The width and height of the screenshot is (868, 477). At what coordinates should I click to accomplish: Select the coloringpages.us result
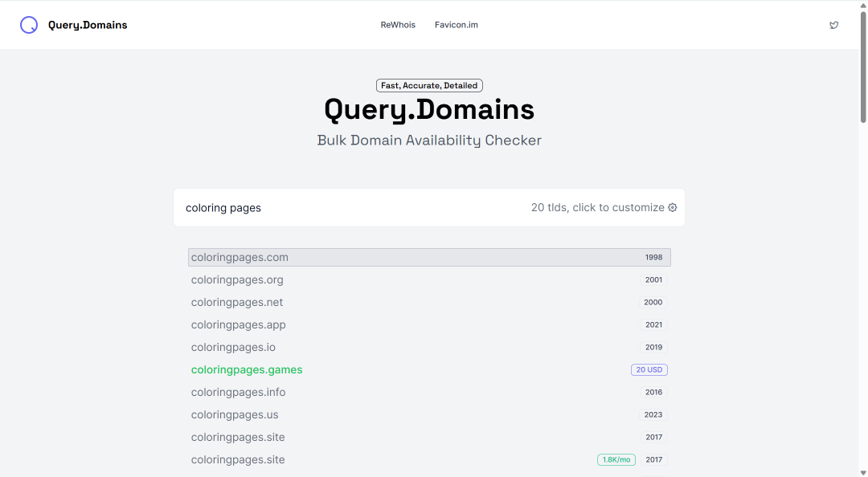pyautogui.click(x=429, y=414)
